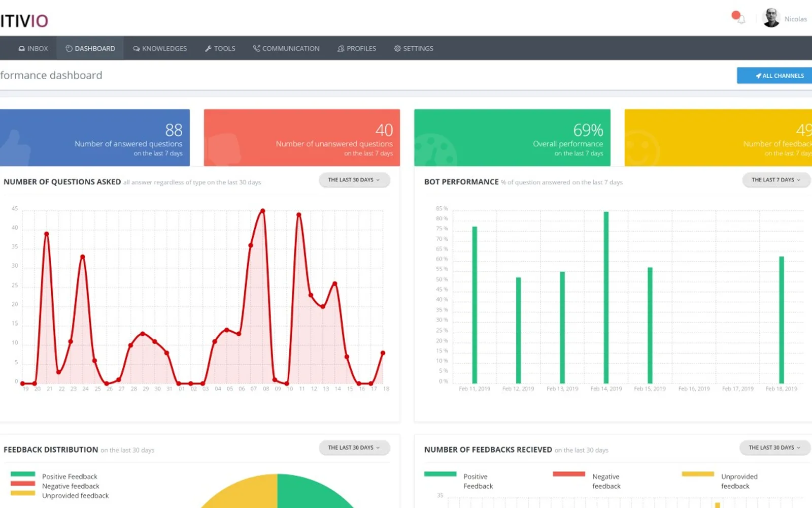Open the Communication section

(x=286, y=48)
